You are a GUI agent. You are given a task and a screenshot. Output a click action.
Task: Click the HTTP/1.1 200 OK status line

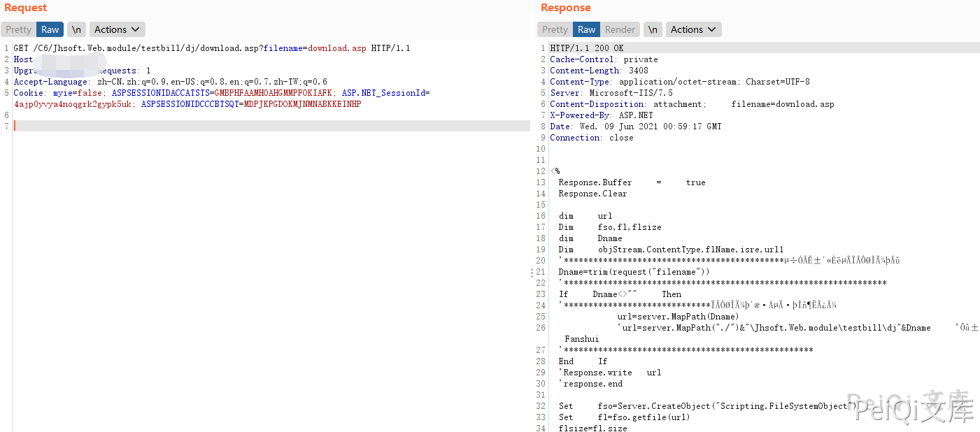click(x=586, y=48)
